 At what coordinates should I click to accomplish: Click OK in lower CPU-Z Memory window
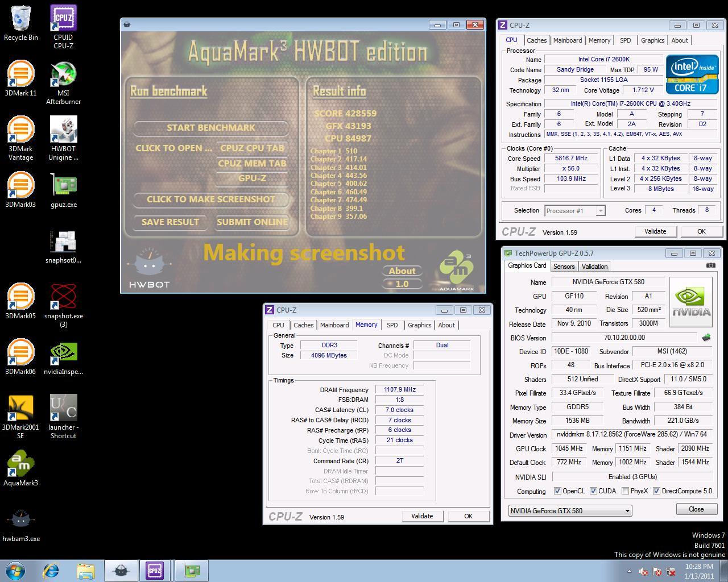(x=468, y=516)
